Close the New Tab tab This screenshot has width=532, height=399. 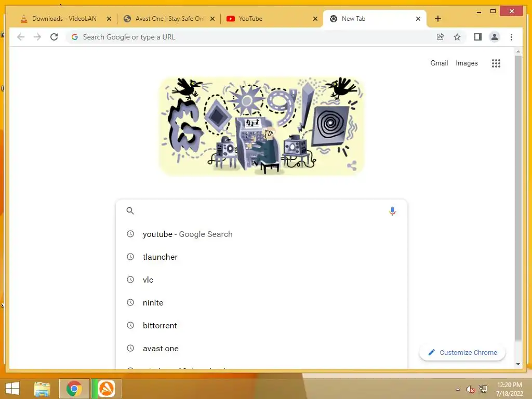coord(418,19)
